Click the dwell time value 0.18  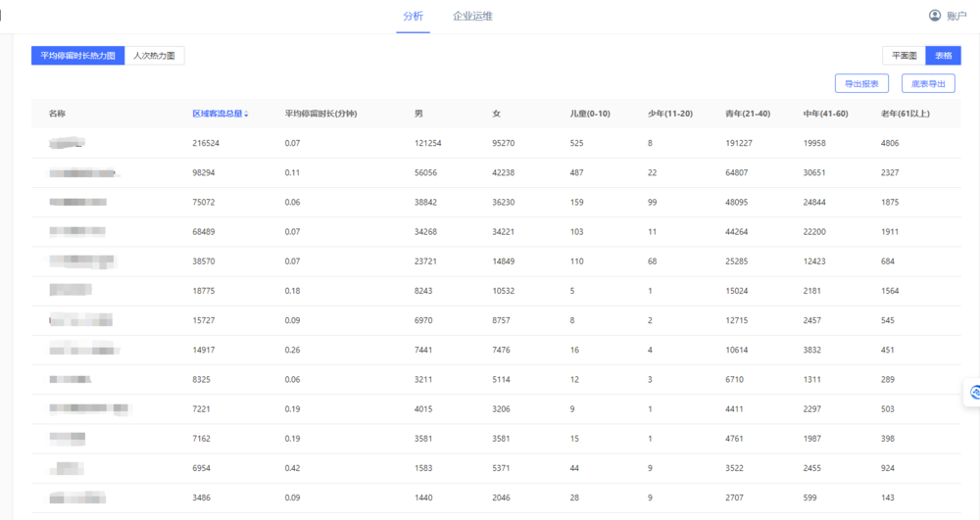point(292,291)
